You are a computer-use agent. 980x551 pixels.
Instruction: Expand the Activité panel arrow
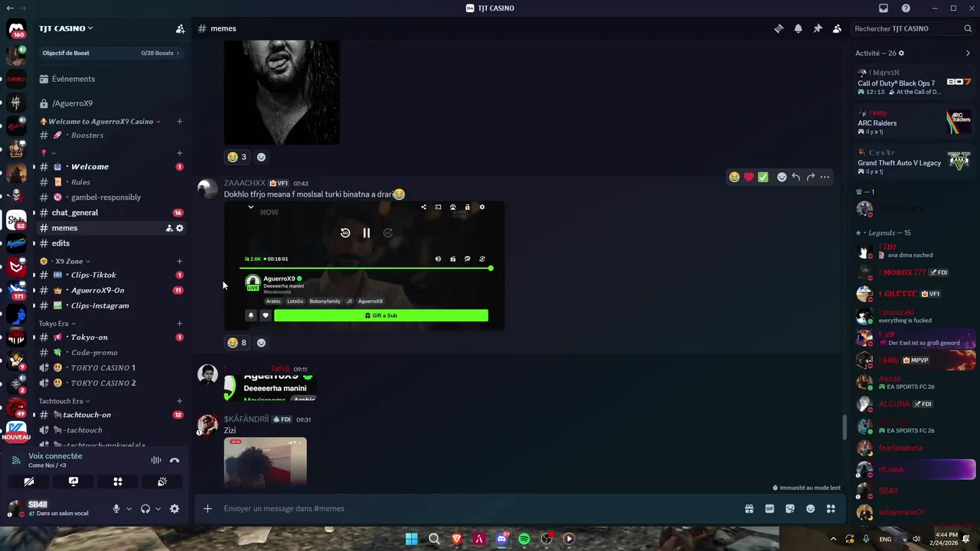pyautogui.click(x=968, y=53)
